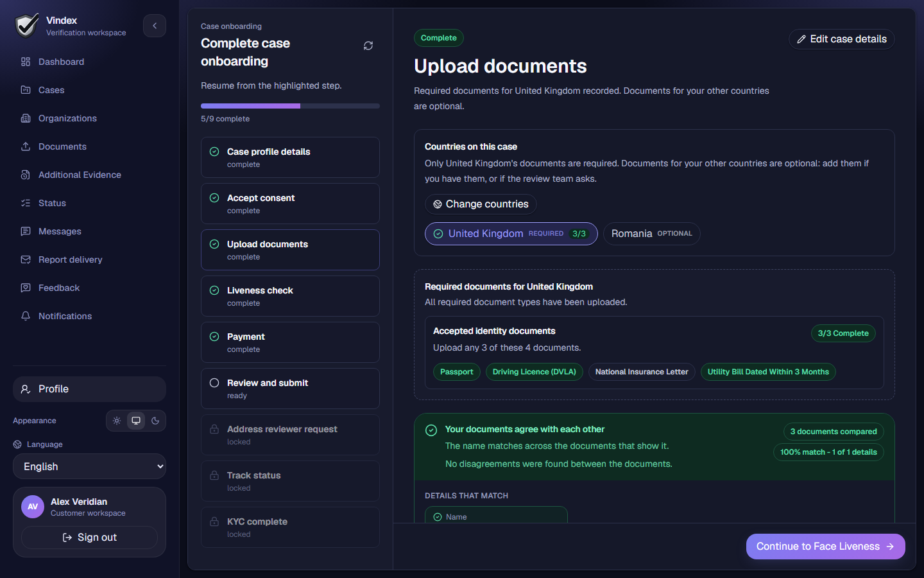Select the Romania optional tab
The image size is (924, 578).
(x=651, y=234)
